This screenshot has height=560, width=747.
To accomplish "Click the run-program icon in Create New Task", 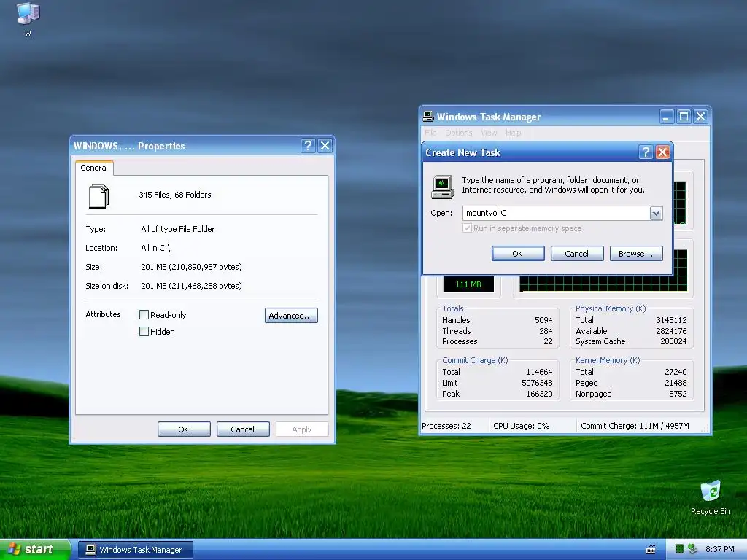I will point(443,187).
